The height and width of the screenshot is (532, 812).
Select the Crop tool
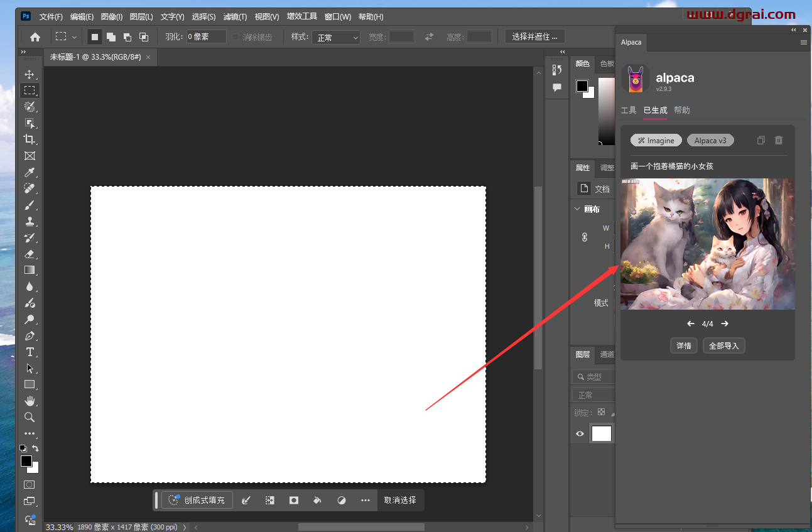point(30,139)
